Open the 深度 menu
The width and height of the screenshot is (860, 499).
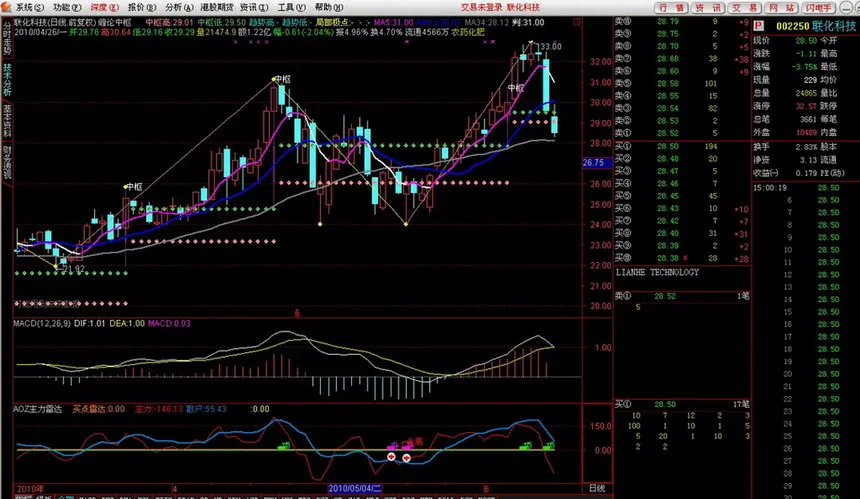coord(104,7)
